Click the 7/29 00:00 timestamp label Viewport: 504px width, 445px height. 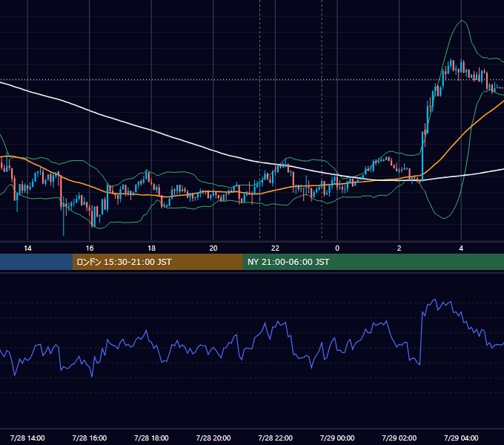337,438
